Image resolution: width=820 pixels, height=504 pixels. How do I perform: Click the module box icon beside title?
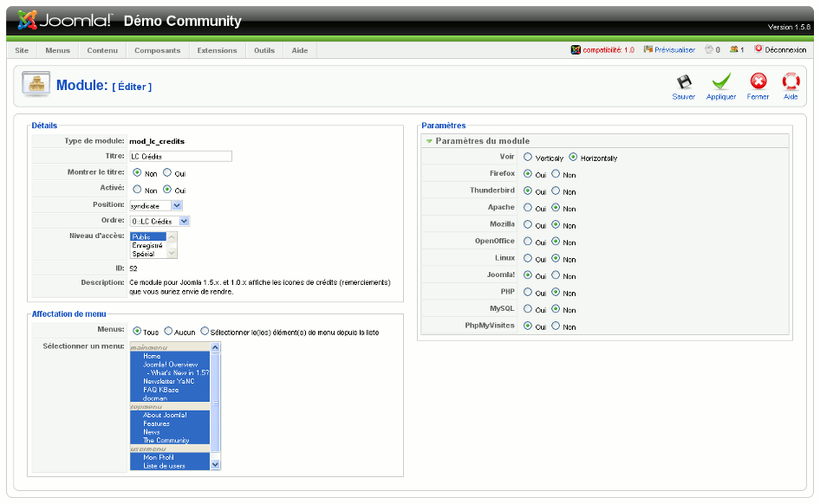[x=36, y=84]
